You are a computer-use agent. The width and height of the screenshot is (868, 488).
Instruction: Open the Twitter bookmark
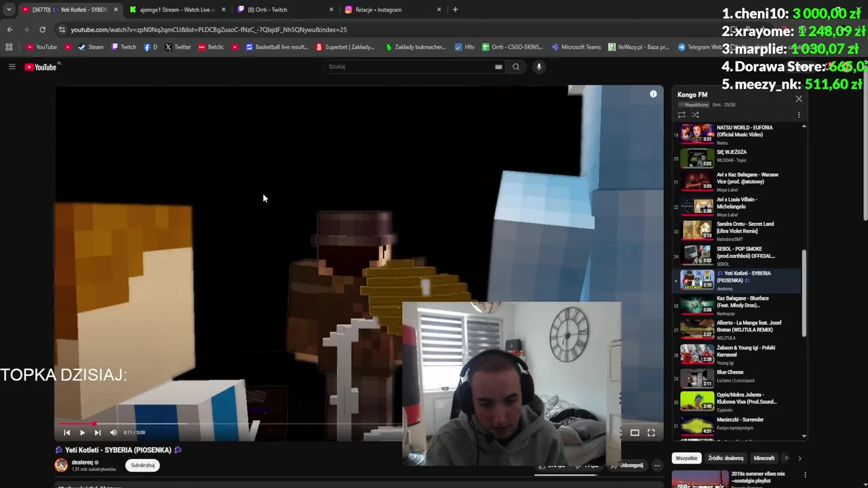coord(178,47)
